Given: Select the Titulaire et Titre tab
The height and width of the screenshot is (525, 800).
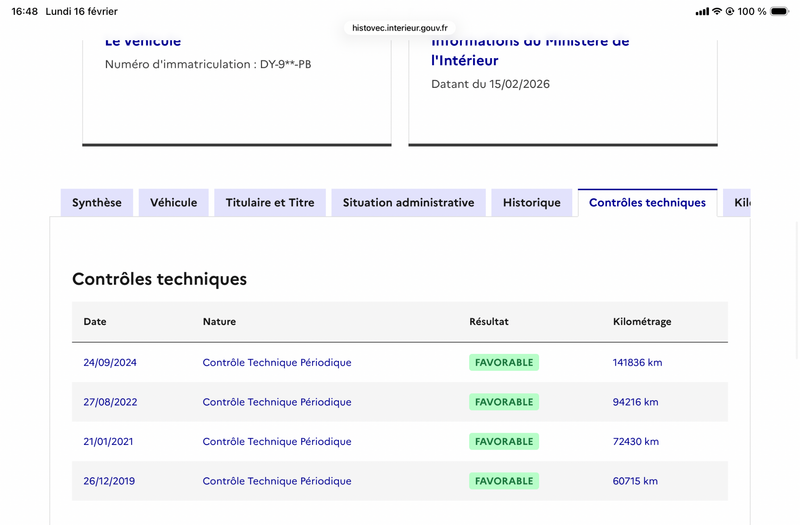Looking at the screenshot, I should (x=270, y=203).
